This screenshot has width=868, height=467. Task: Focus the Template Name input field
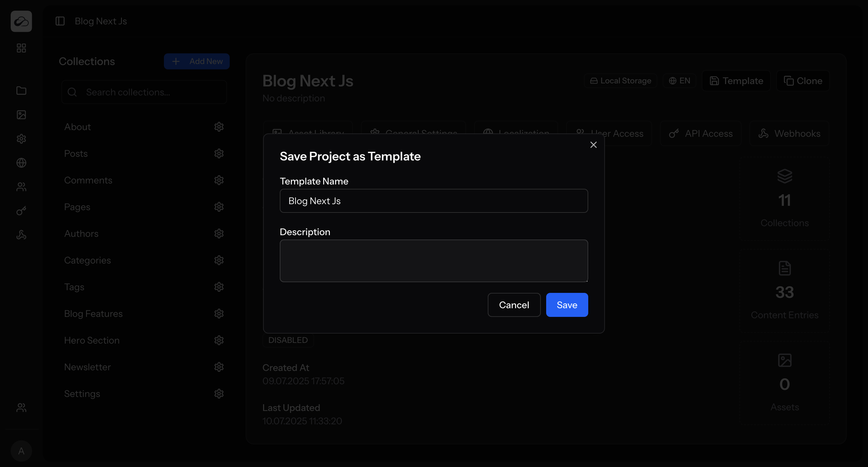(434, 201)
